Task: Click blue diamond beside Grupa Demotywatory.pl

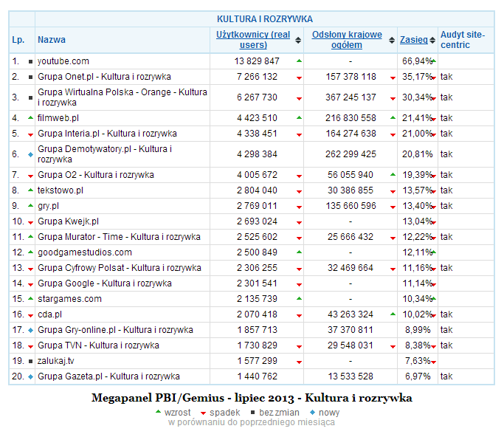Action: (x=30, y=154)
